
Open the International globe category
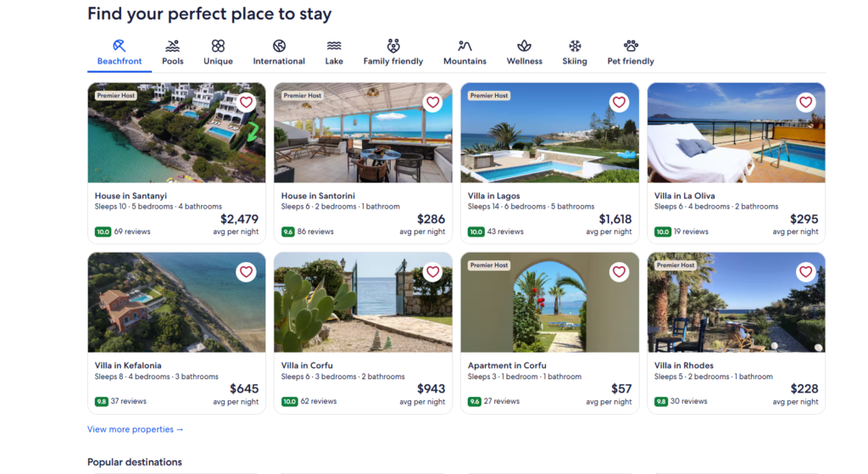point(279,47)
